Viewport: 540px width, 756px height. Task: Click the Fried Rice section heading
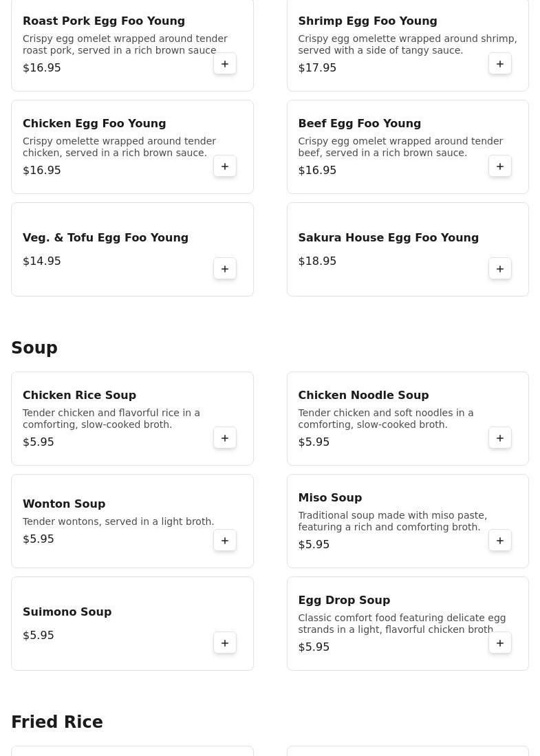pos(57,722)
